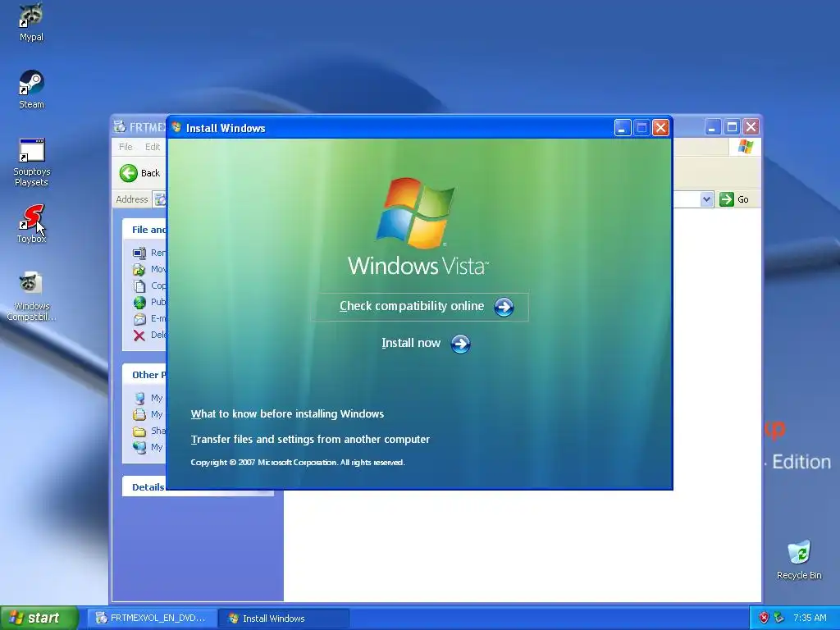
Task: Click the My Network Places icon in sidebar
Action: point(139,447)
